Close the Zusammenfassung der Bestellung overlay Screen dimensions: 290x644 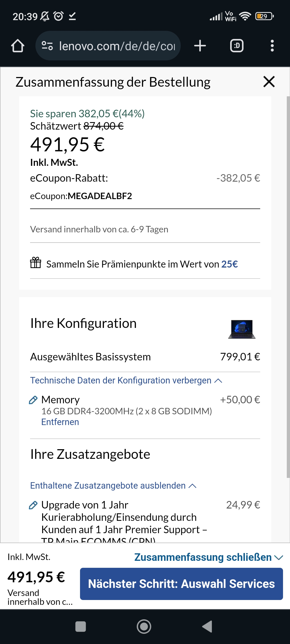click(x=269, y=82)
